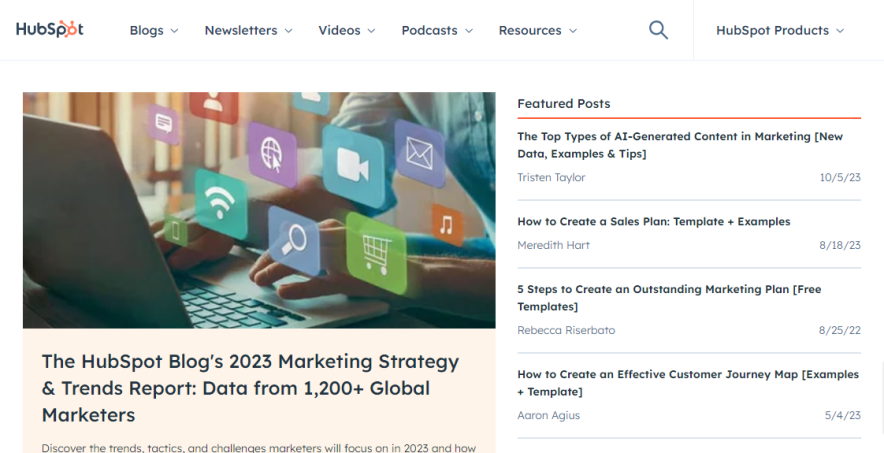The height and width of the screenshot is (453, 884).
Task: Open the Blogs menu
Action: coord(147,30)
